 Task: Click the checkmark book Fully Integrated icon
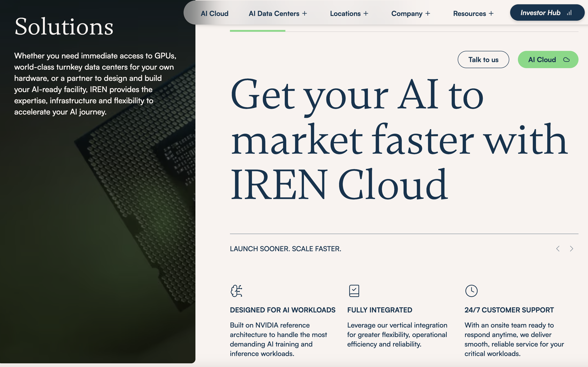click(x=354, y=291)
